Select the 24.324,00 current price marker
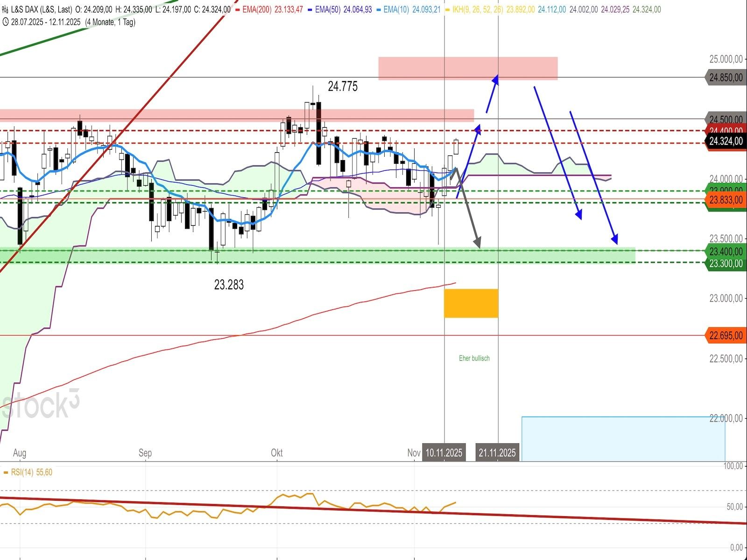This screenshot has height=560, width=747. 725,141
